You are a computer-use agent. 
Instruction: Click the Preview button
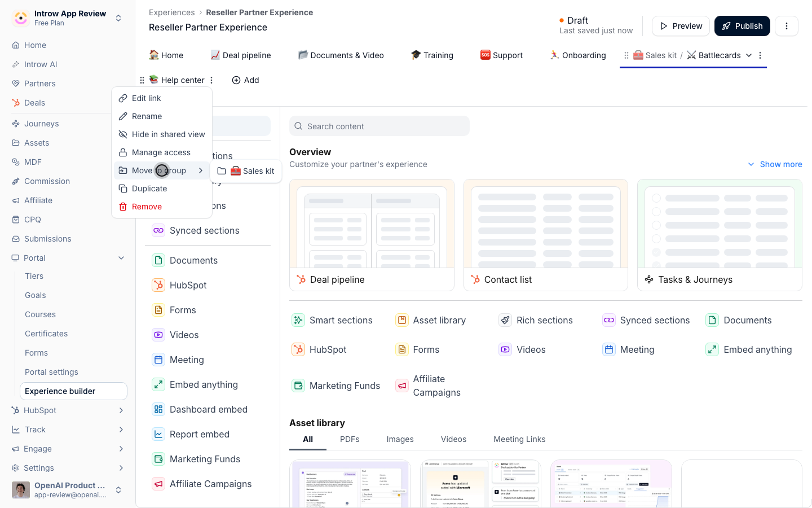point(681,26)
